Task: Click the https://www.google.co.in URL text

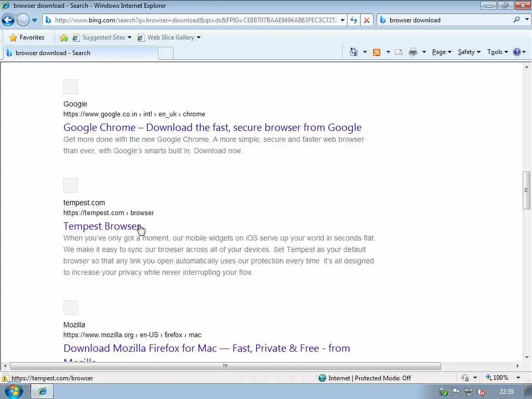Action: click(x=134, y=114)
